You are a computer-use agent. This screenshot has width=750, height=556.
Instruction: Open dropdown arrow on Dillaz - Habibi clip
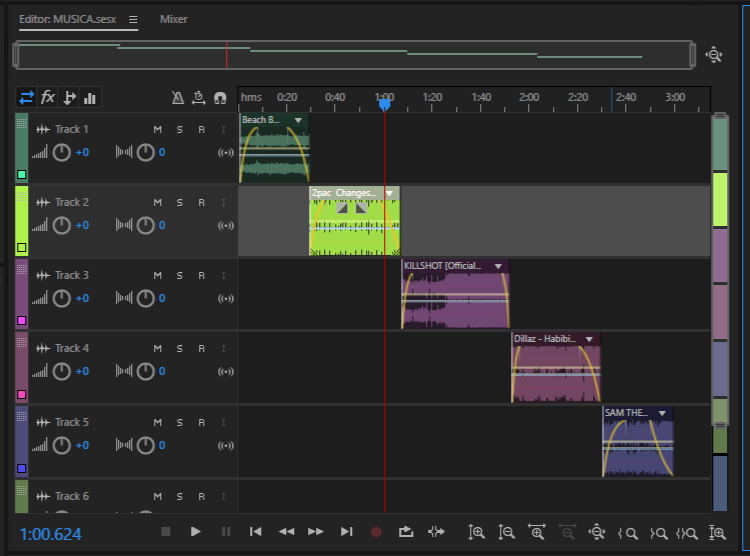(x=589, y=339)
